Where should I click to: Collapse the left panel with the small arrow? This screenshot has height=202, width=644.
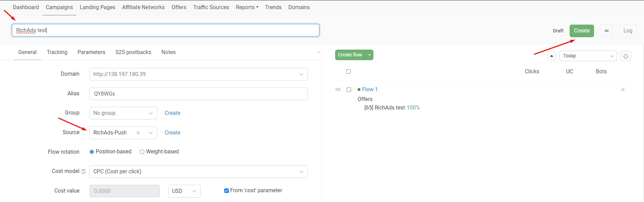coord(318,52)
